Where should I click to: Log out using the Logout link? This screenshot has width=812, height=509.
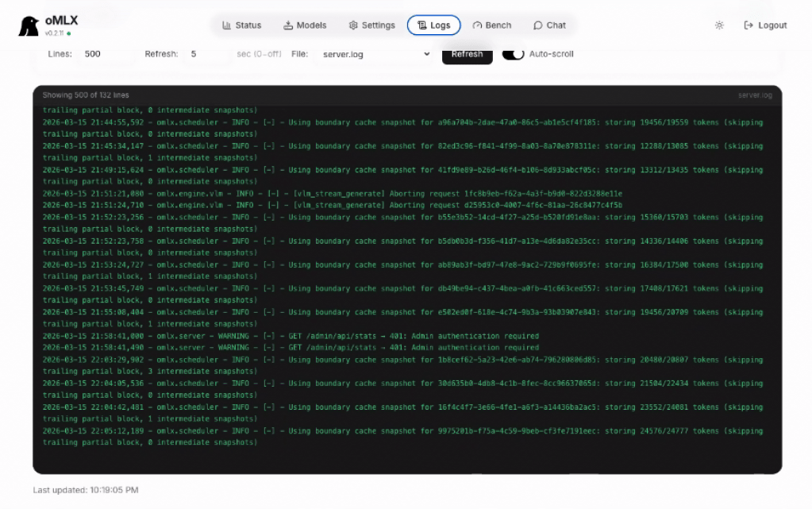[765, 25]
